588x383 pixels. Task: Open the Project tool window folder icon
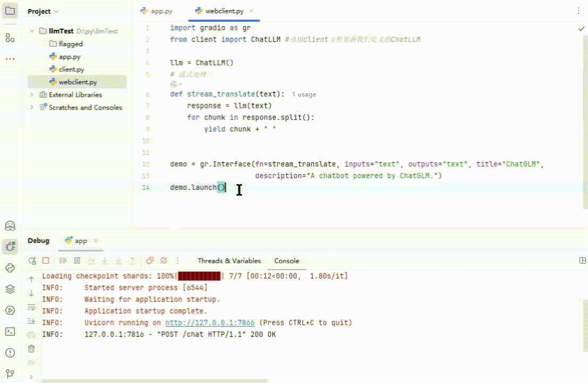[x=10, y=11]
